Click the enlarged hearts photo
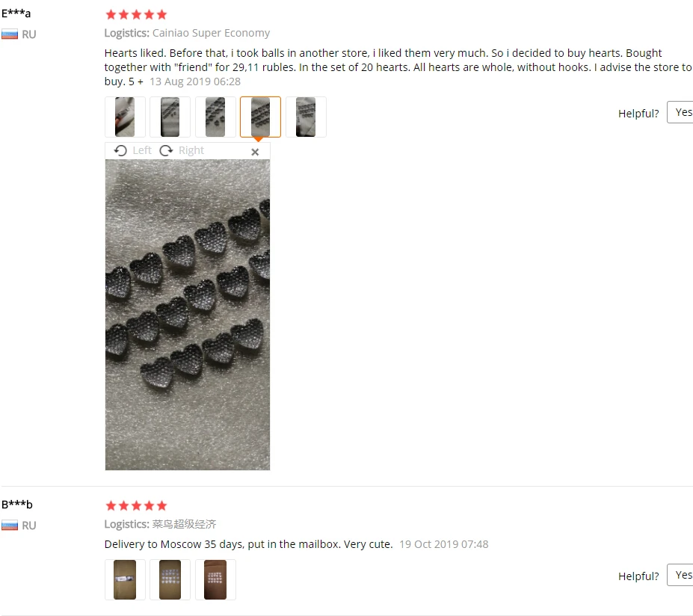 [x=188, y=315]
